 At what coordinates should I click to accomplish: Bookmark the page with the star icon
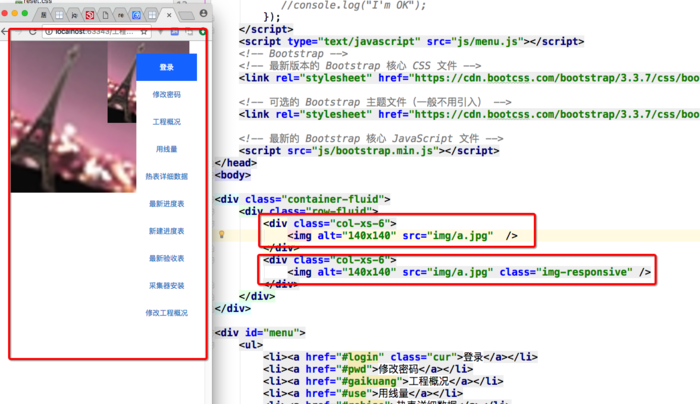click(143, 32)
